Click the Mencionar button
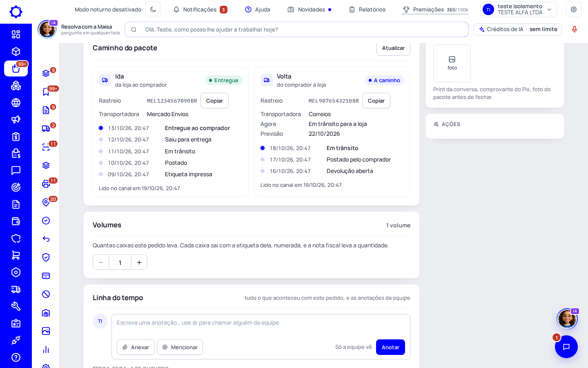This screenshot has width=588, height=368. (180, 347)
